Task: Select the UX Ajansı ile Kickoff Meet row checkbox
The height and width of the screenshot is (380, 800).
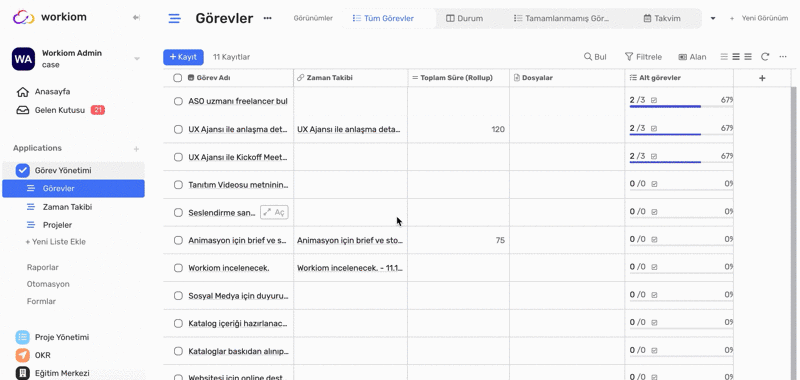Action: [x=178, y=157]
